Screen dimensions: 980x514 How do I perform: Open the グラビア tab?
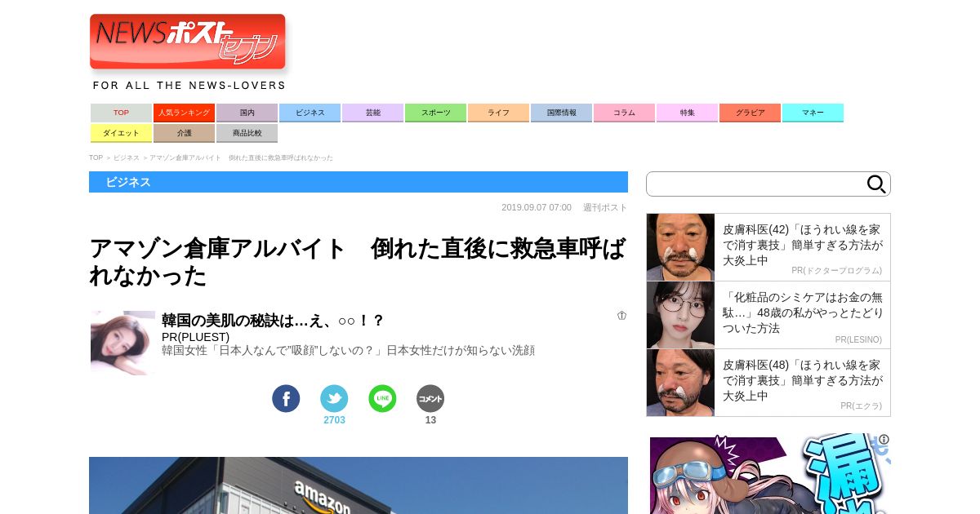(x=750, y=113)
